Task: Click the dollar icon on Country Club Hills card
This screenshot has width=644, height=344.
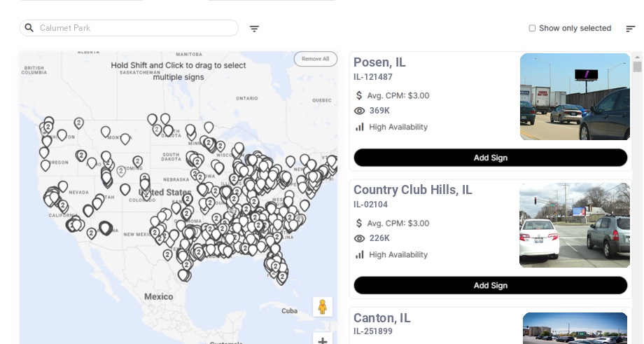Action: [359, 223]
